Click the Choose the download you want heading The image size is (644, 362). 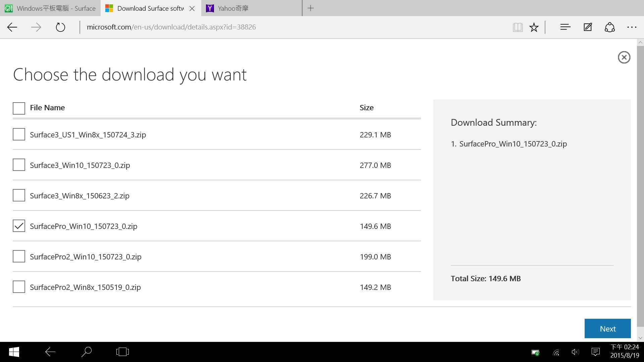[x=130, y=75]
